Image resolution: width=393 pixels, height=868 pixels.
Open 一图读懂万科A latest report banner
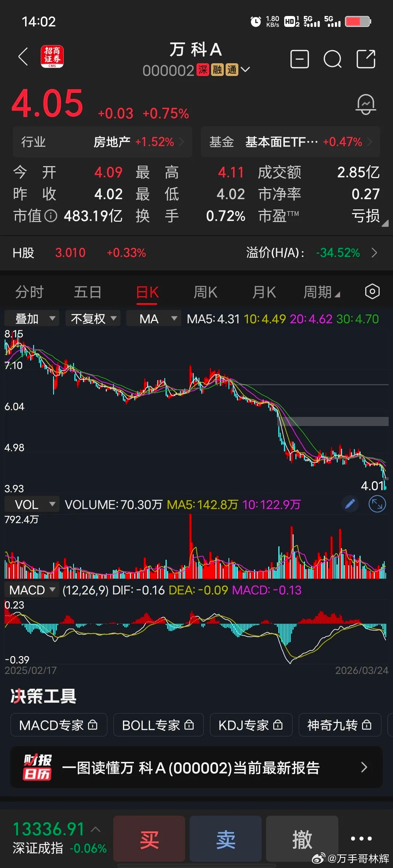coord(196,767)
